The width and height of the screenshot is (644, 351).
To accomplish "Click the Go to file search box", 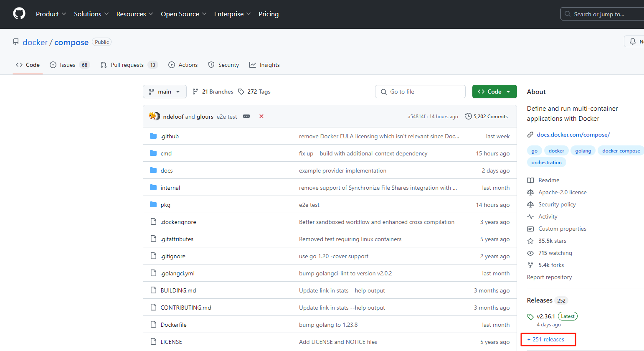I will tap(420, 92).
